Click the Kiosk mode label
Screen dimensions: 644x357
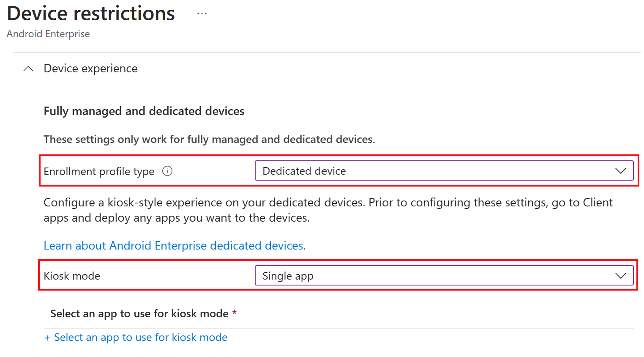72,276
